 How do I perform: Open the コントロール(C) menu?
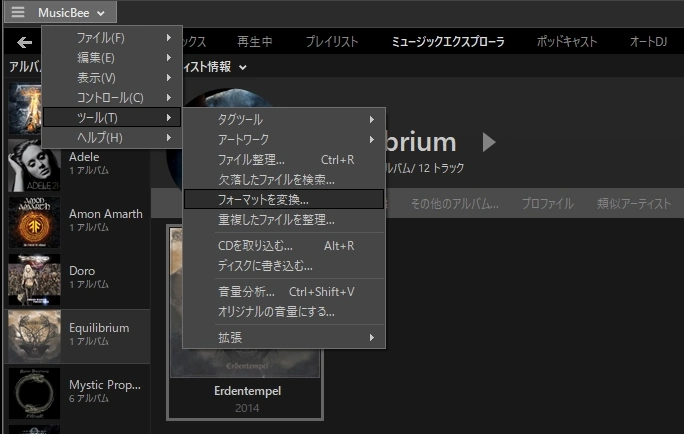click(112, 98)
